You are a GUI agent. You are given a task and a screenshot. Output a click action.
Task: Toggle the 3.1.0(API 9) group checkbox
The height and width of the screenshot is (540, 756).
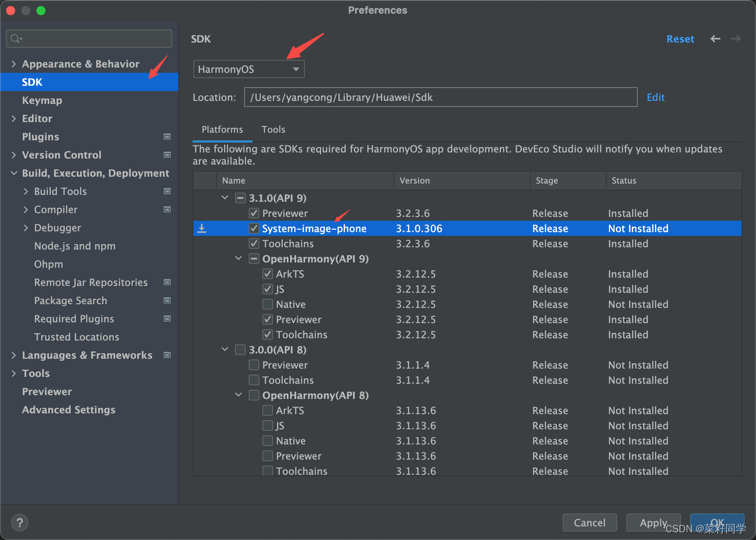240,198
